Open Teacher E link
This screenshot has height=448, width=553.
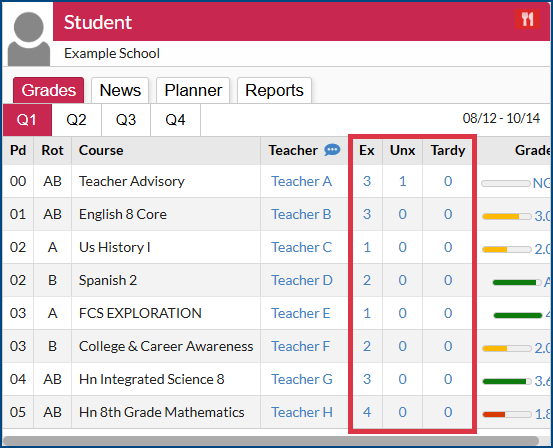tap(300, 313)
